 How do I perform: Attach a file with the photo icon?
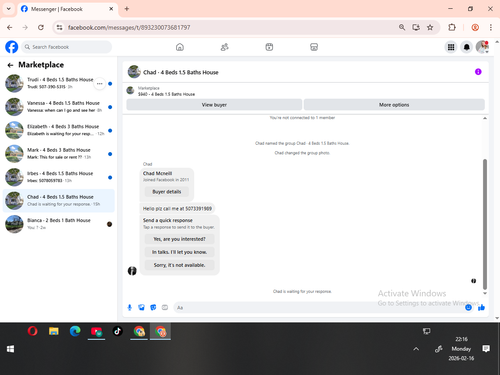coord(141,307)
